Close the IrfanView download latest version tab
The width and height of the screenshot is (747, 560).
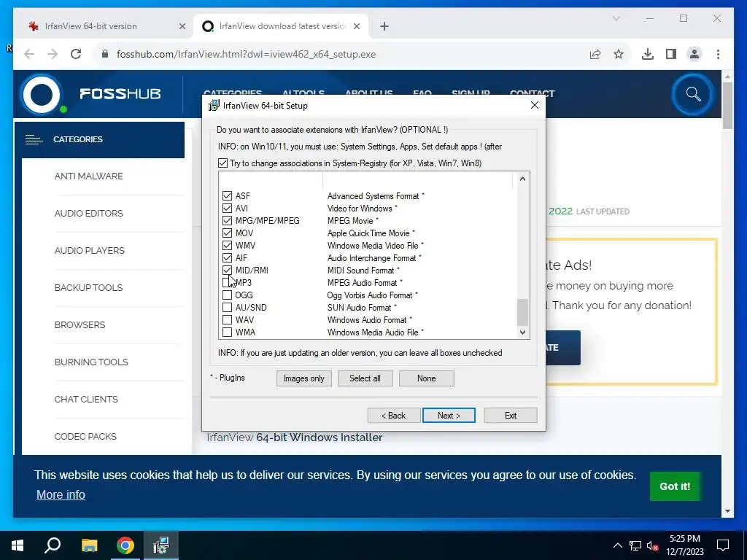pyautogui.click(x=356, y=26)
